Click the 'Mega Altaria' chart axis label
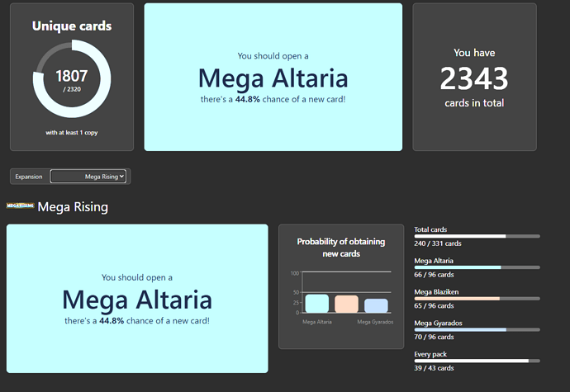The image size is (570, 392). 317,322
